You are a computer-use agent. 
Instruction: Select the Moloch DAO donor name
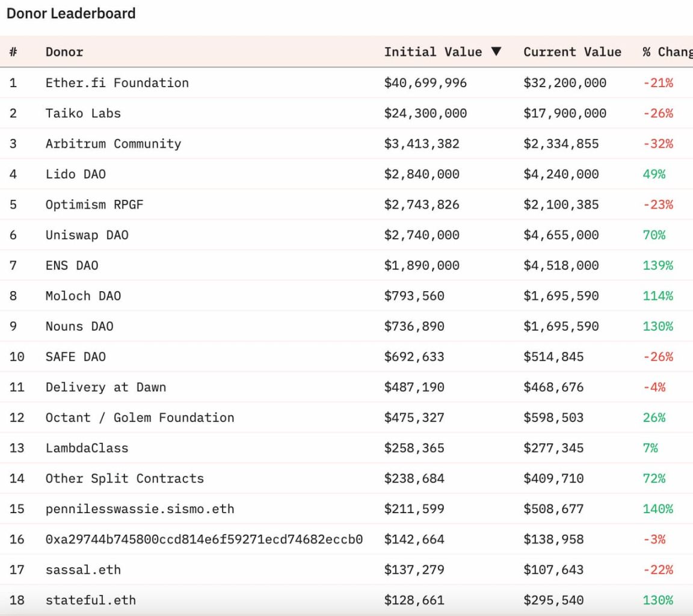point(83,296)
